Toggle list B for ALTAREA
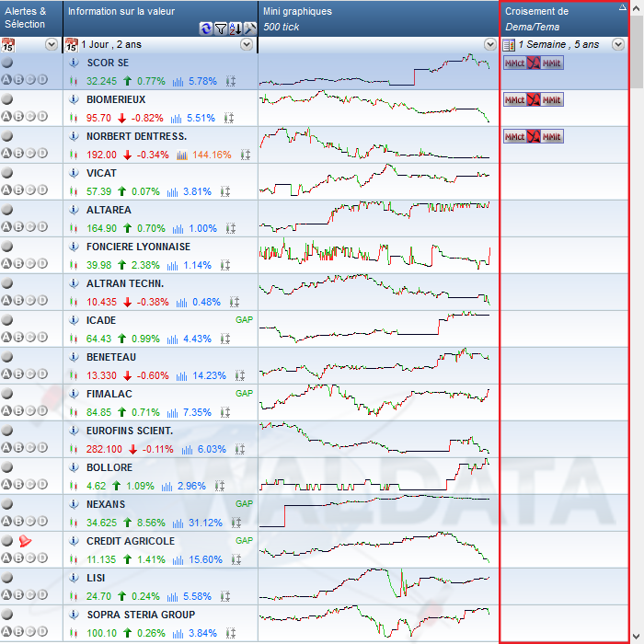644x644 pixels. 18,226
